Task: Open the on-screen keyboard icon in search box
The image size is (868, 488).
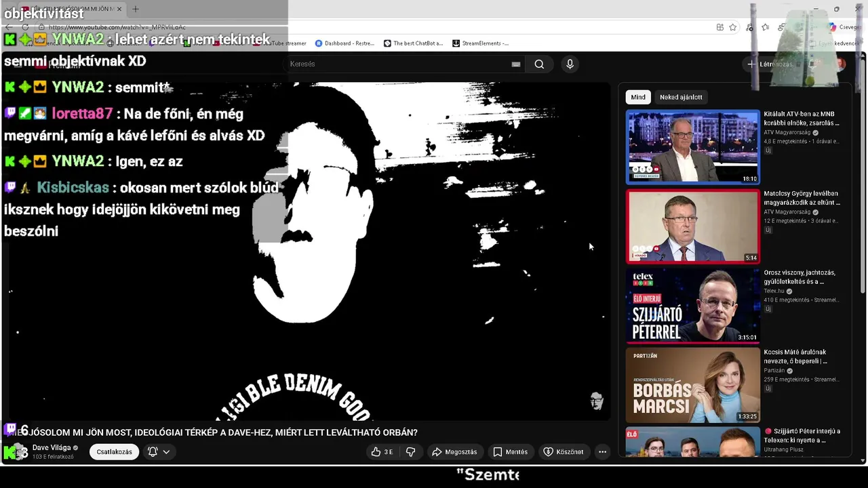Action: click(516, 64)
